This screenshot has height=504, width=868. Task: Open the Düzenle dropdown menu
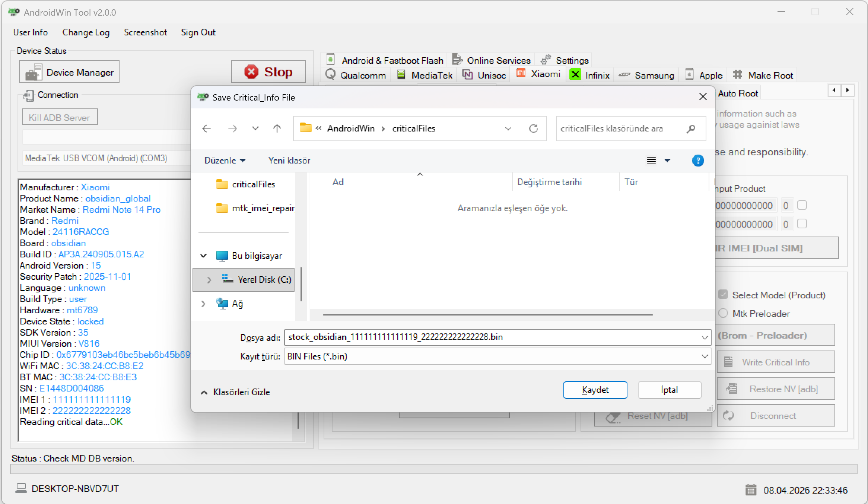(224, 160)
